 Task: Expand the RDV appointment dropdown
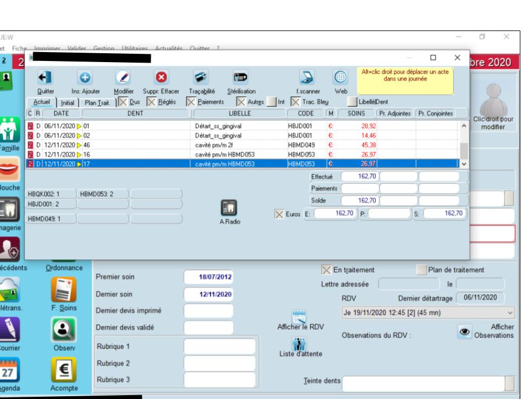coord(510,312)
